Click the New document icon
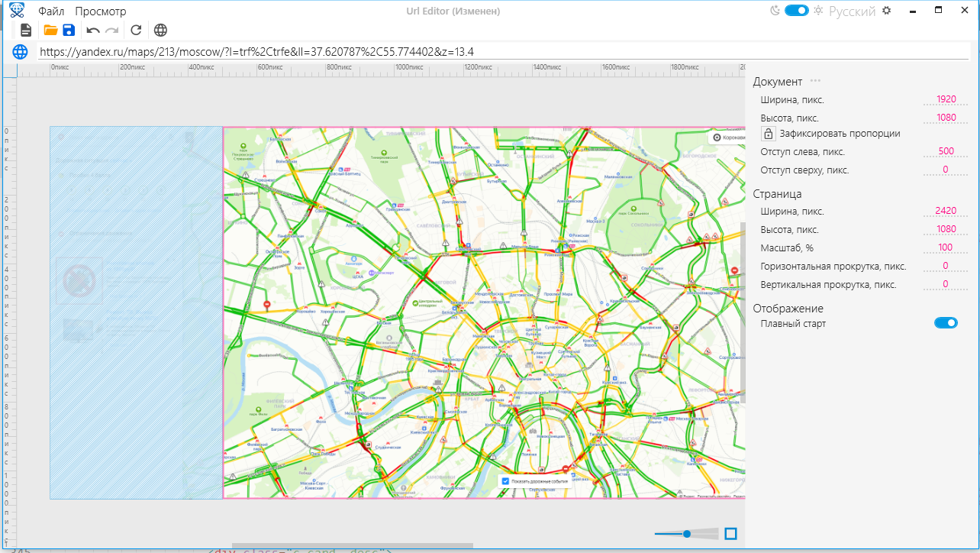Viewport: 980px width, 553px height. (x=26, y=31)
